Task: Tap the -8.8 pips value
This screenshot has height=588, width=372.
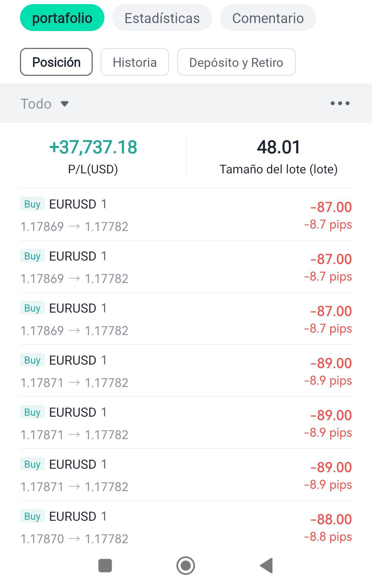Action: point(328,537)
